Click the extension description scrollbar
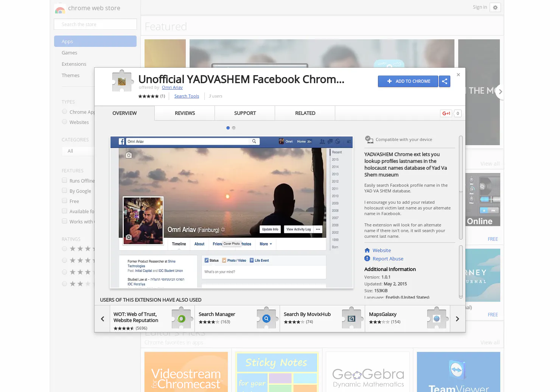This screenshot has width=560, height=392. pos(460,187)
